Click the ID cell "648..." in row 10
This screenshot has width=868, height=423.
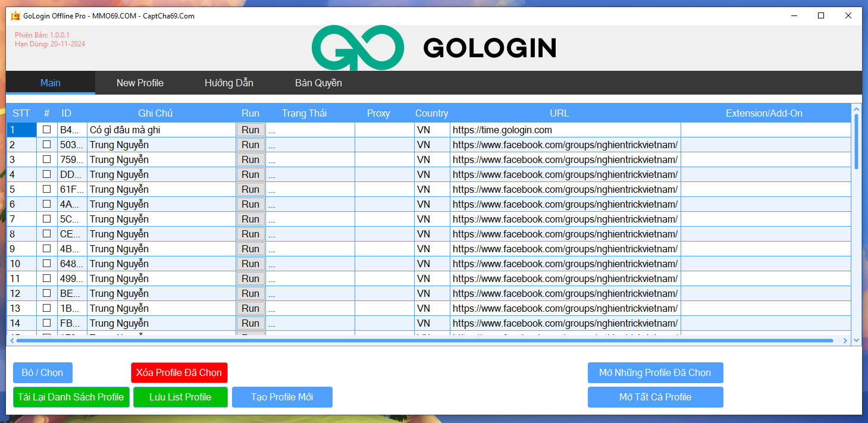pyautogui.click(x=72, y=264)
